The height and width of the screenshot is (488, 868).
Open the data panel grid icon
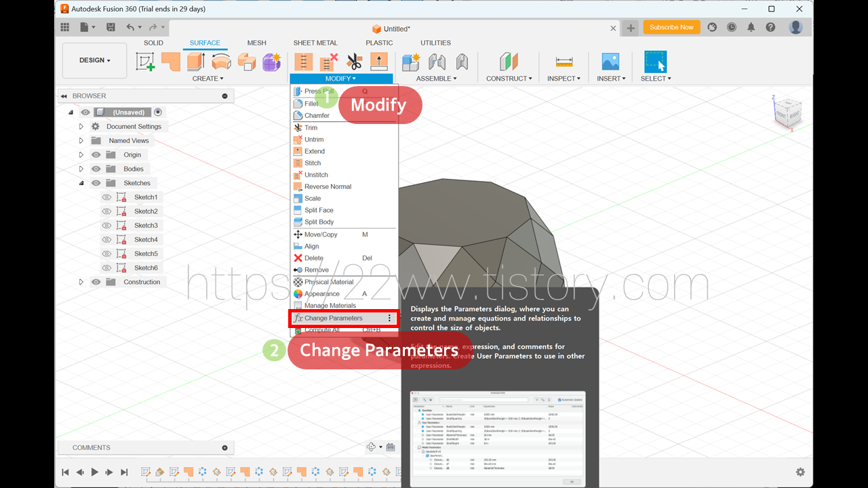point(65,27)
